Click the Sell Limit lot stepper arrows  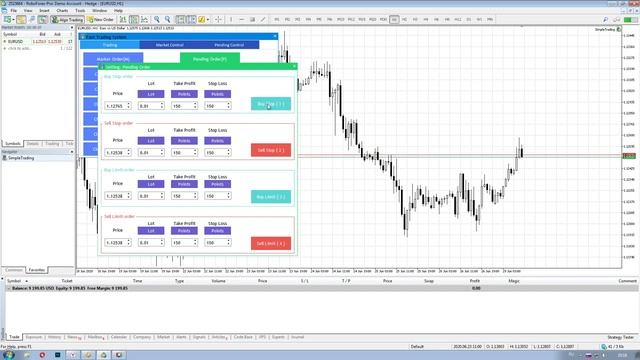(x=162, y=242)
